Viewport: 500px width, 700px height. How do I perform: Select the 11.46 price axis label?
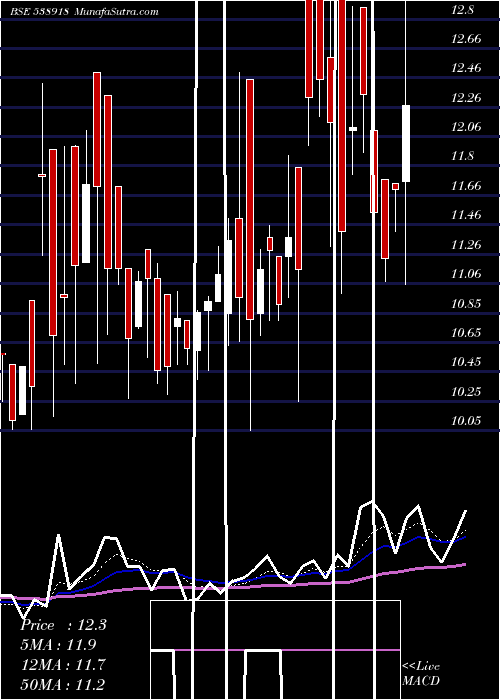466,215
